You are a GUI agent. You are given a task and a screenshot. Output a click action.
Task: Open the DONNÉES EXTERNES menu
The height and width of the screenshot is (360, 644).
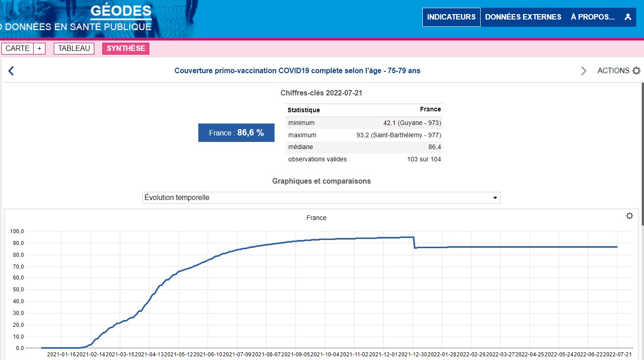pyautogui.click(x=523, y=17)
